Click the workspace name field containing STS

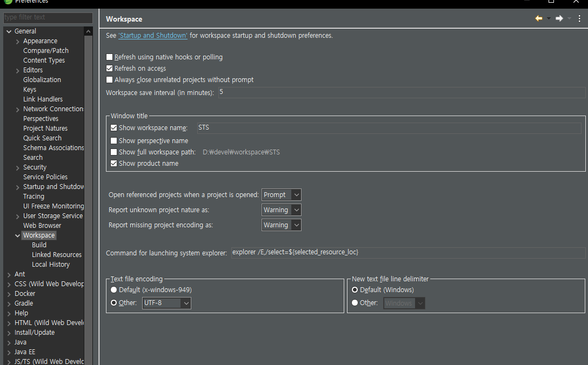[x=389, y=128]
